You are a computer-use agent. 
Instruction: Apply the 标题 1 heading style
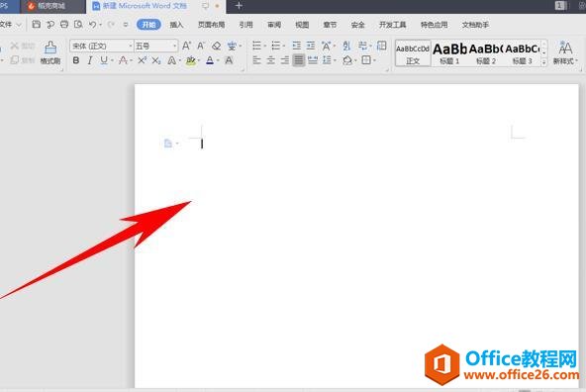pyautogui.click(x=449, y=53)
